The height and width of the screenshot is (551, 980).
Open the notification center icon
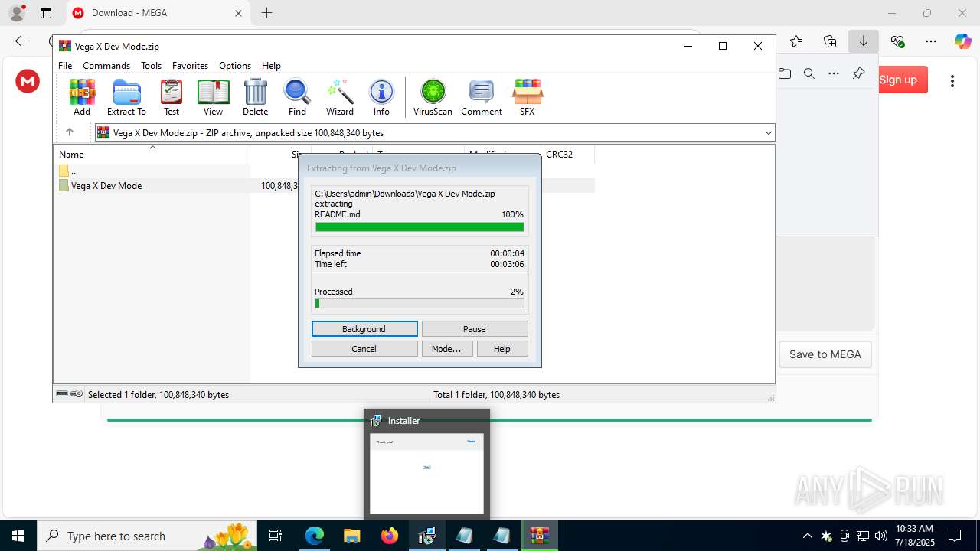(x=955, y=536)
